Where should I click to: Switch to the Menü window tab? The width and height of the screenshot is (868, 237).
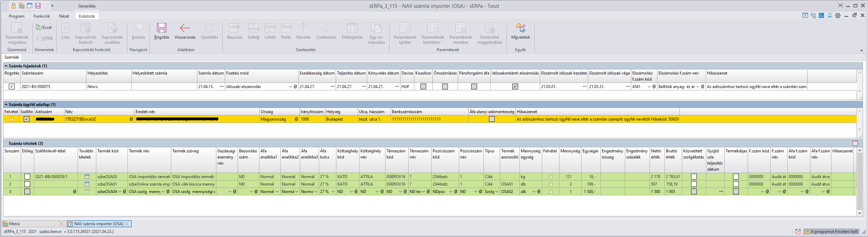click(14, 224)
